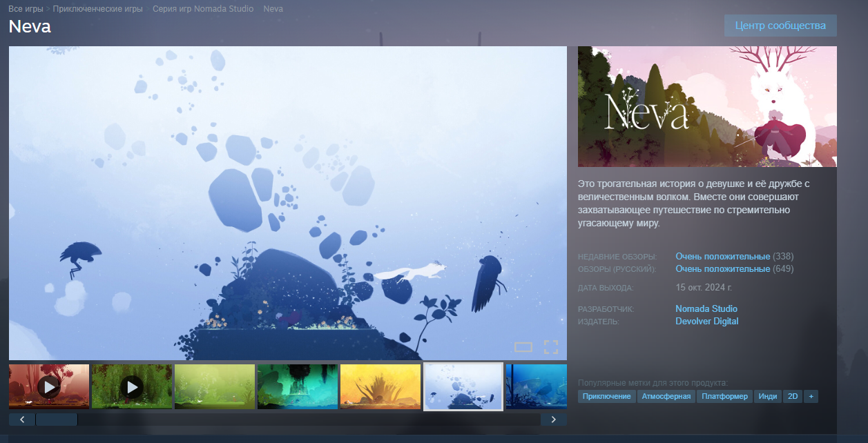Open the screenshot in fullscreen mode
The height and width of the screenshot is (443, 868).
pos(550,347)
